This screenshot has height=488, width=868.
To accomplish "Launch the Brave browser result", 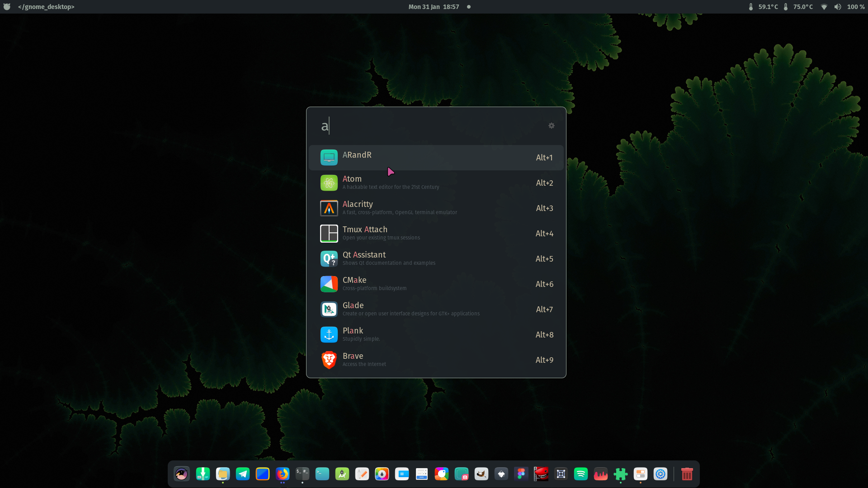I will 436,360.
